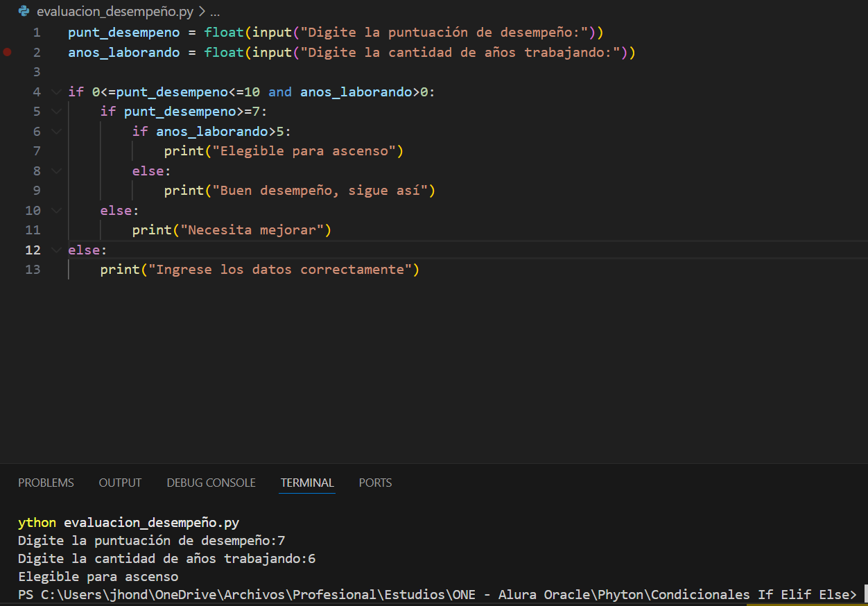Image resolution: width=868 pixels, height=606 pixels.
Task: Collapse the anos_laborando if on line 6
Action: 55,131
